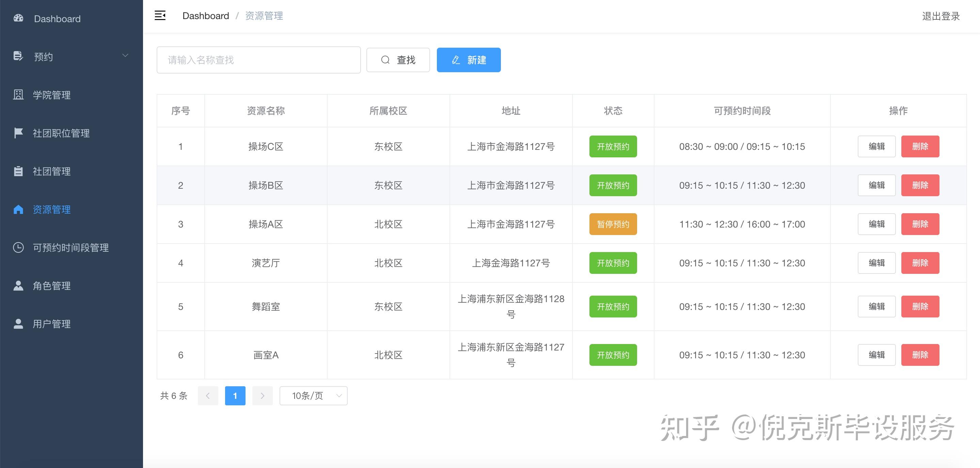Edit the 舞蹈室 row
This screenshot has width=980, height=468.
pyautogui.click(x=876, y=307)
